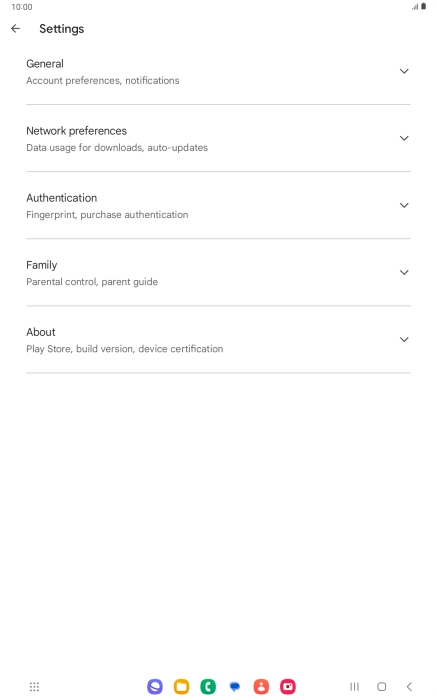Open the yellow files app in dock
The height and width of the screenshot is (700, 437).
pyautogui.click(x=182, y=687)
